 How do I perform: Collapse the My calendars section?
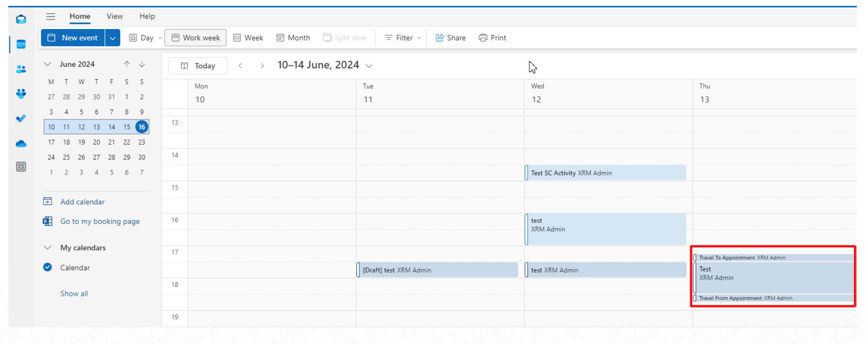click(x=48, y=248)
